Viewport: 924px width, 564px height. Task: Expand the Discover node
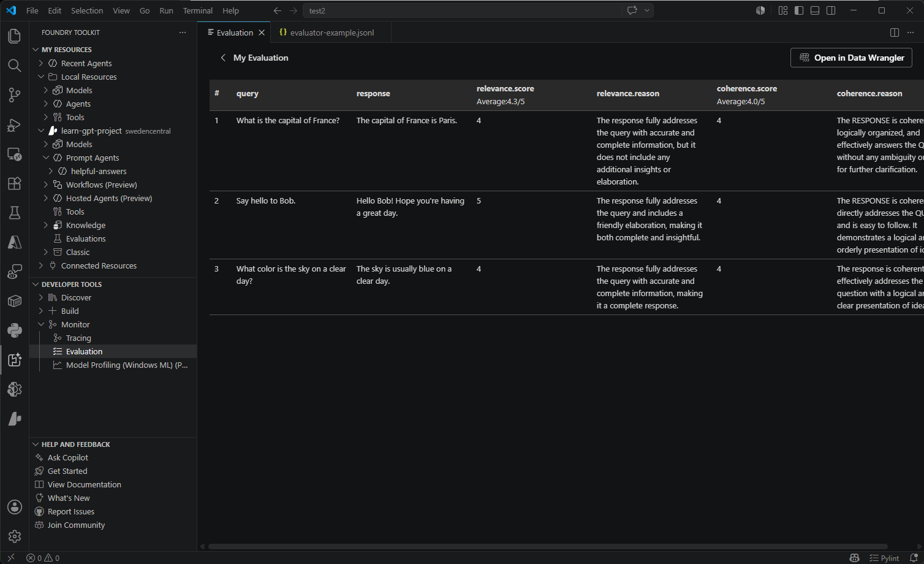pos(41,297)
